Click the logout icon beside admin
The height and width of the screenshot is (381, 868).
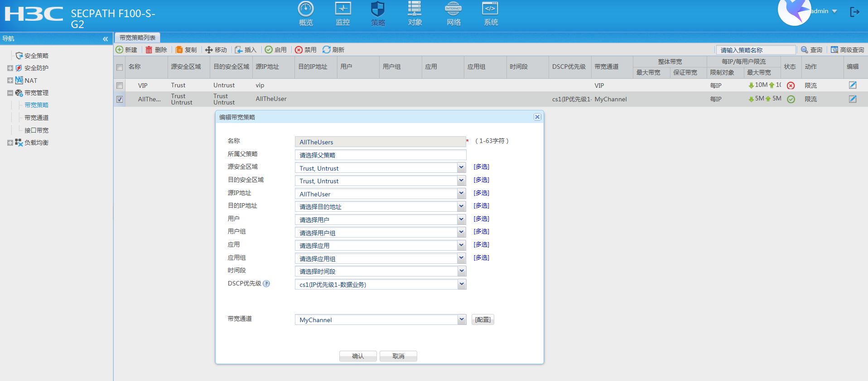(854, 12)
